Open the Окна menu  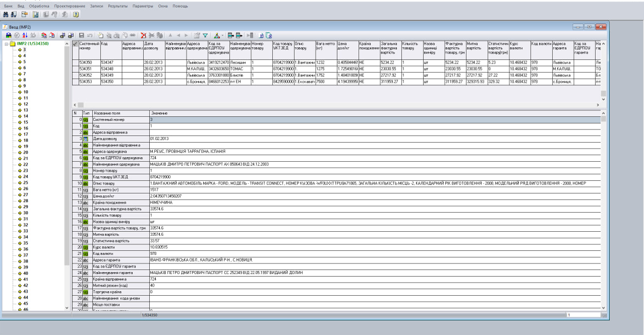[162, 6]
